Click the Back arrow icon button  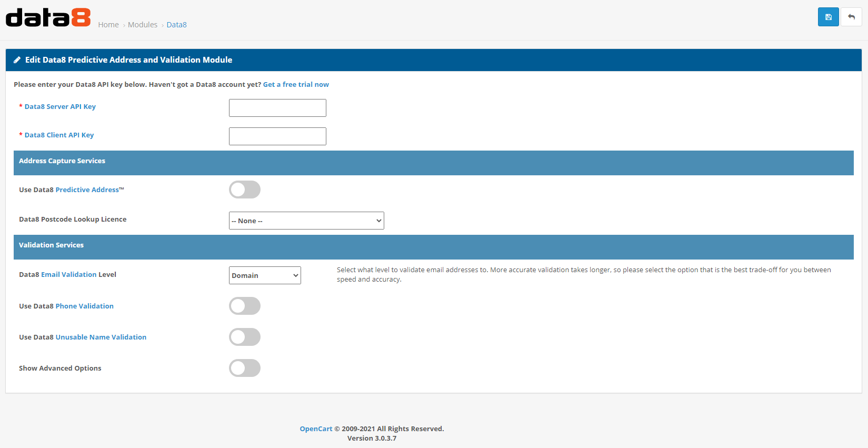tap(851, 17)
